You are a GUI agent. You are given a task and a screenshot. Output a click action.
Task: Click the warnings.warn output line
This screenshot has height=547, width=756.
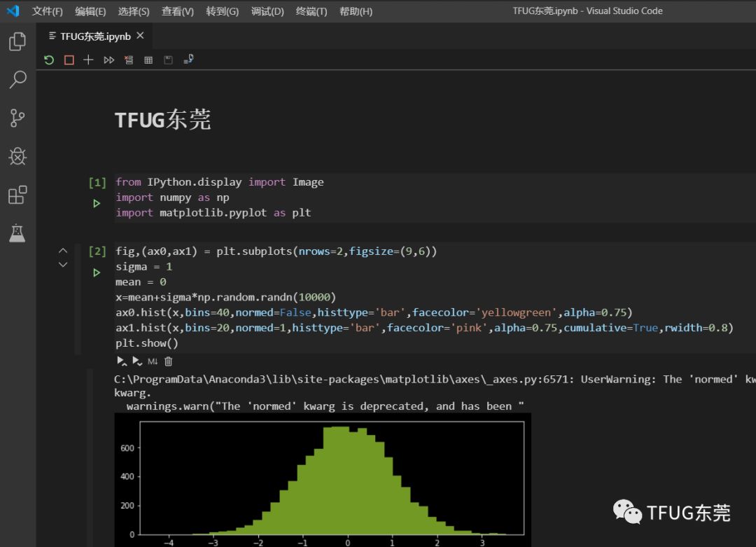coord(325,406)
